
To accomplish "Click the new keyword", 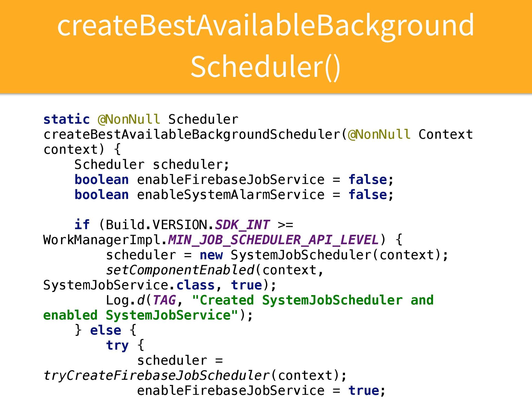I will point(211,255).
